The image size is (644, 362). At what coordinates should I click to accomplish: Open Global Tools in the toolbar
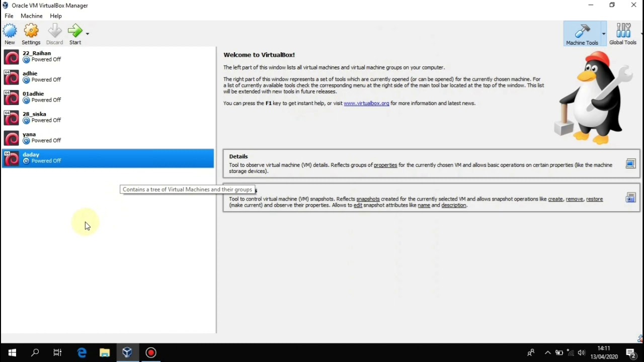pos(623,34)
